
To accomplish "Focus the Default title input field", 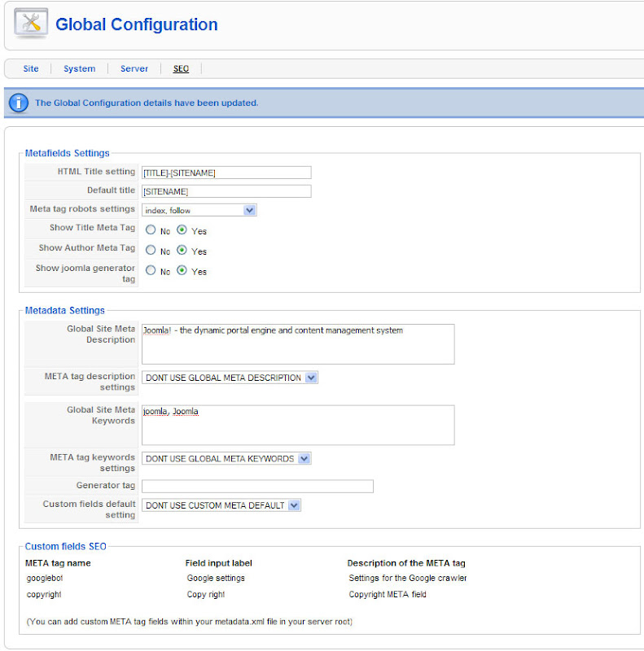I will point(226,191).
